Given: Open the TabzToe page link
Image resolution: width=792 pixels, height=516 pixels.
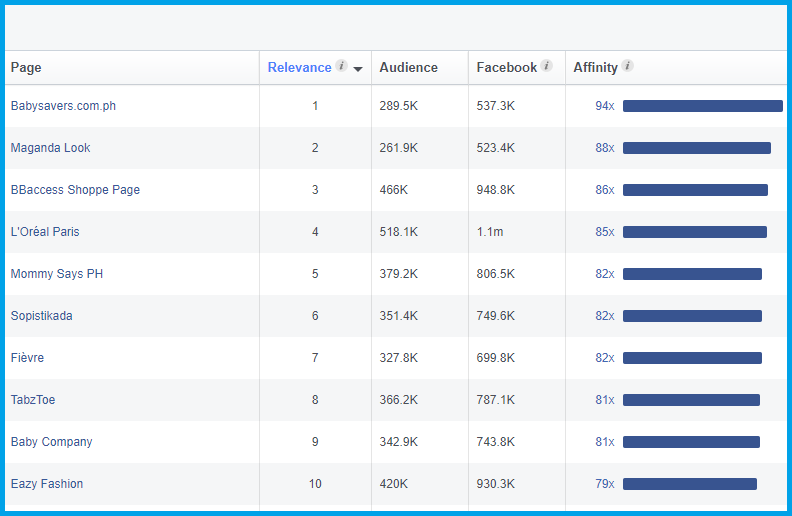Looking at the screenshot, I should pyautogui.click(x=33, y=400).
